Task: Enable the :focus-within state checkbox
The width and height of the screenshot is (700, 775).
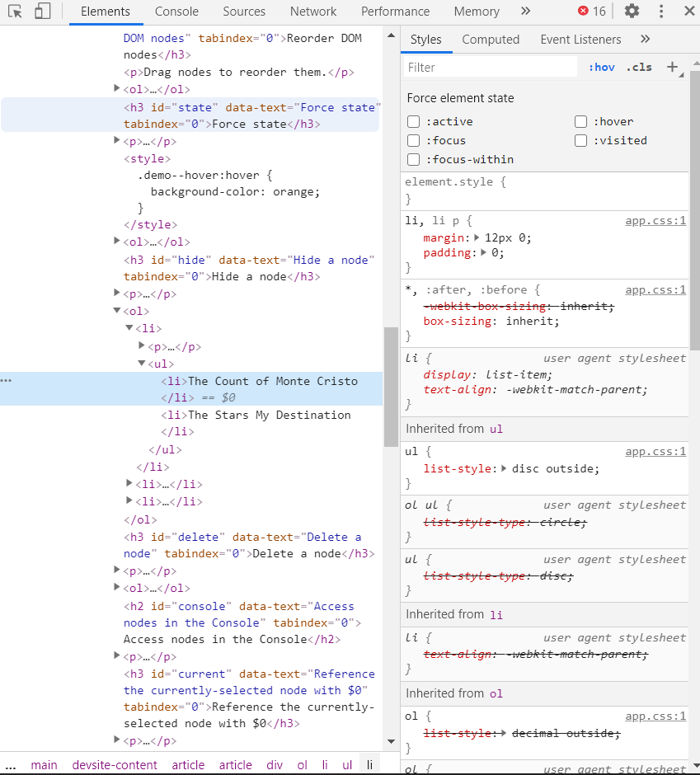Action: (x=413, y=160)
